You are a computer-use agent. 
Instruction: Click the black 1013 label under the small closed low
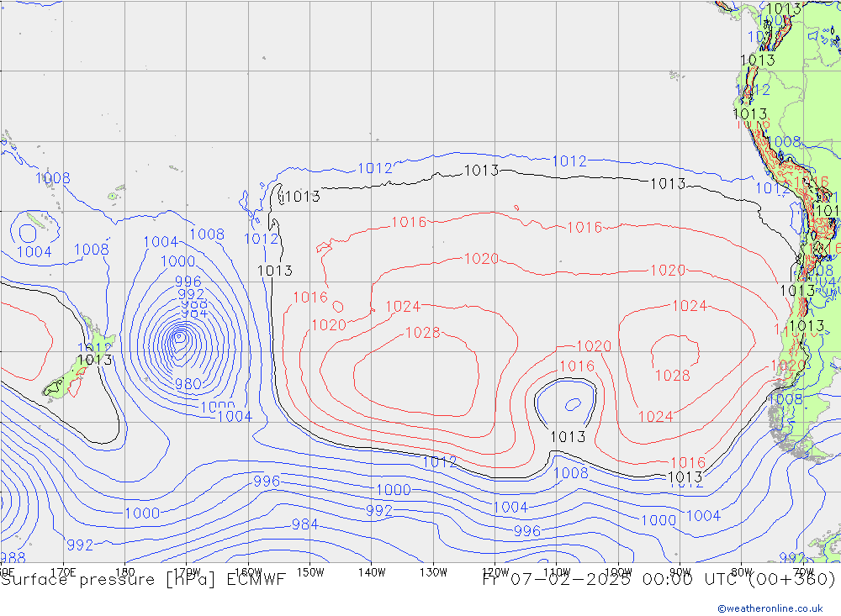pos(568,437)
